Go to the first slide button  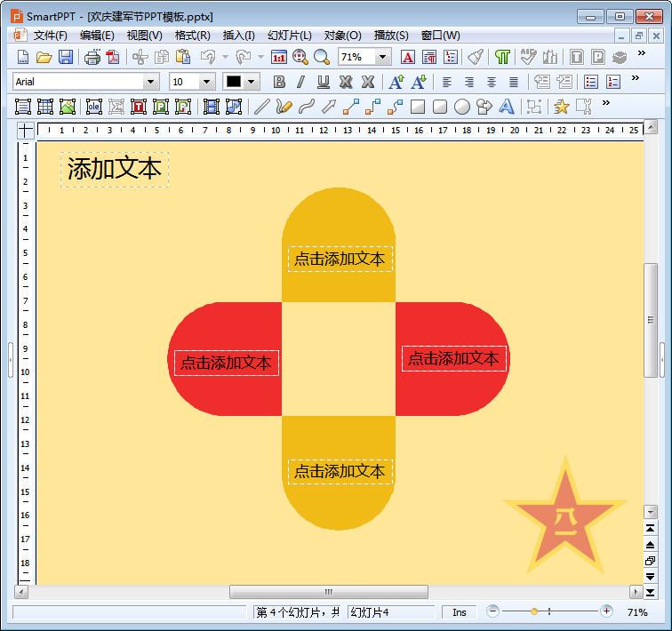pyautogui.click(x=650, y=529)
